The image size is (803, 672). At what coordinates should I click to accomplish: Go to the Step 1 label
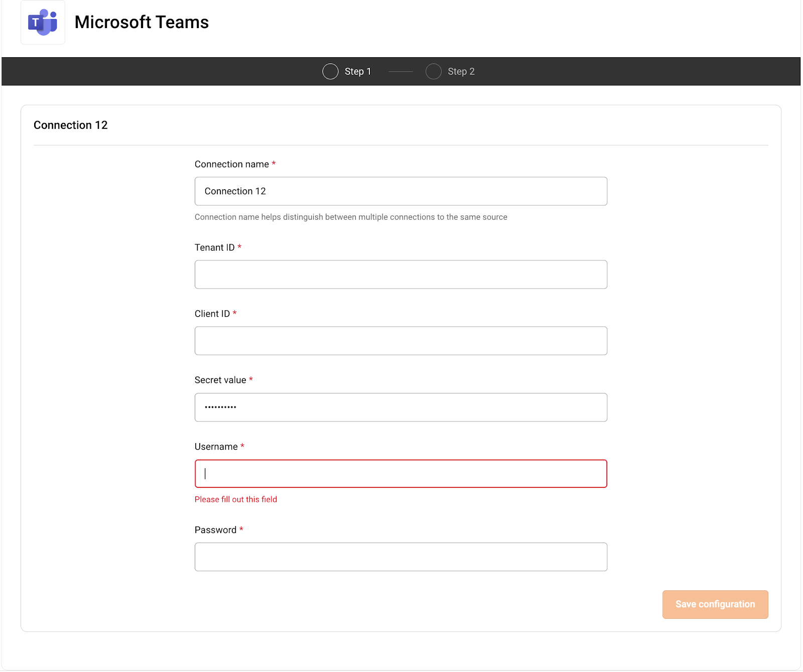357,71
